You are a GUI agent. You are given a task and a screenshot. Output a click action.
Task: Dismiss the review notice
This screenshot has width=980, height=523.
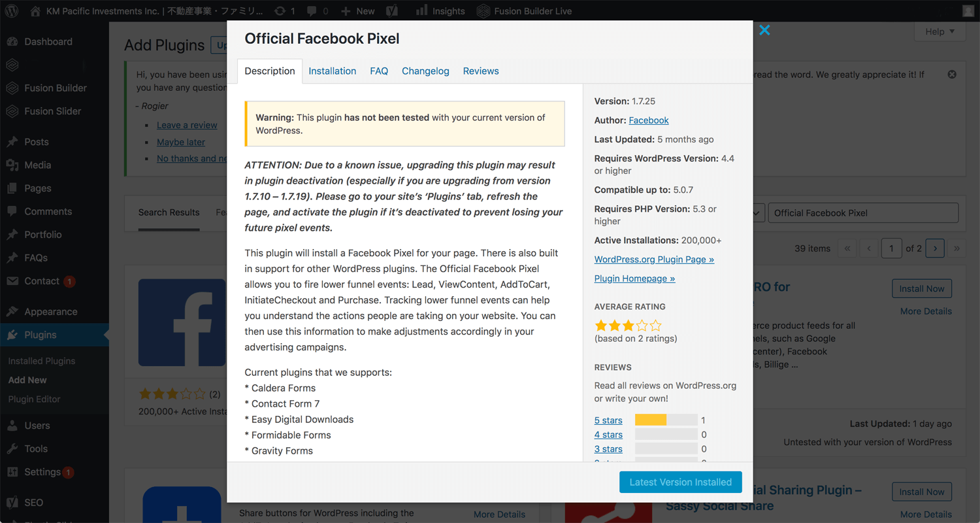(952, 75)
